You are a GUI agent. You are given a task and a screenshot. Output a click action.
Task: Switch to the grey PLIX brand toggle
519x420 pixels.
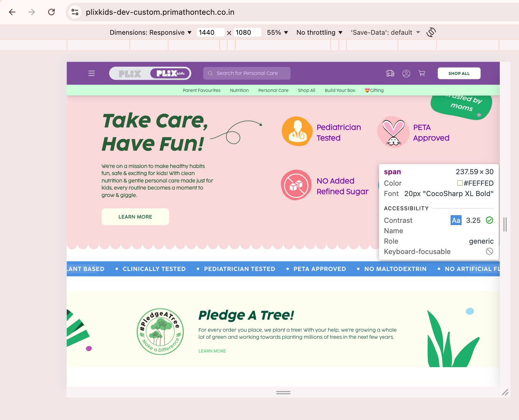[x=130, y=73]
